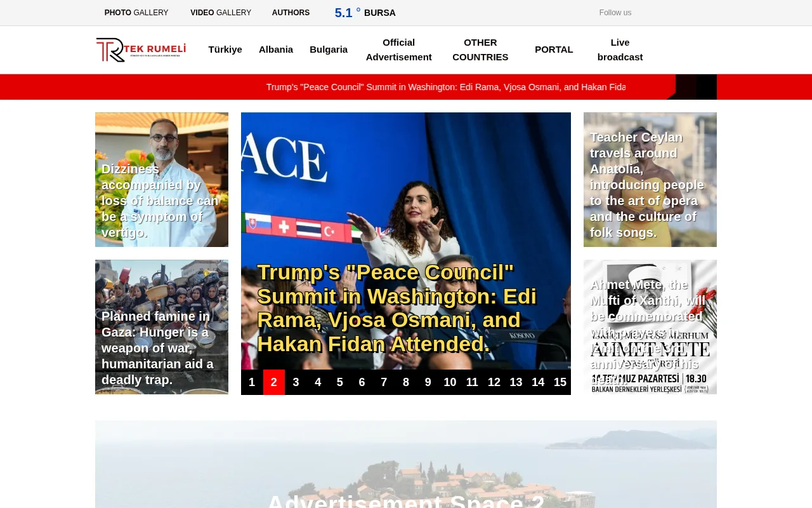Open the Ahmet Mete commemoration story

[650, 326]
